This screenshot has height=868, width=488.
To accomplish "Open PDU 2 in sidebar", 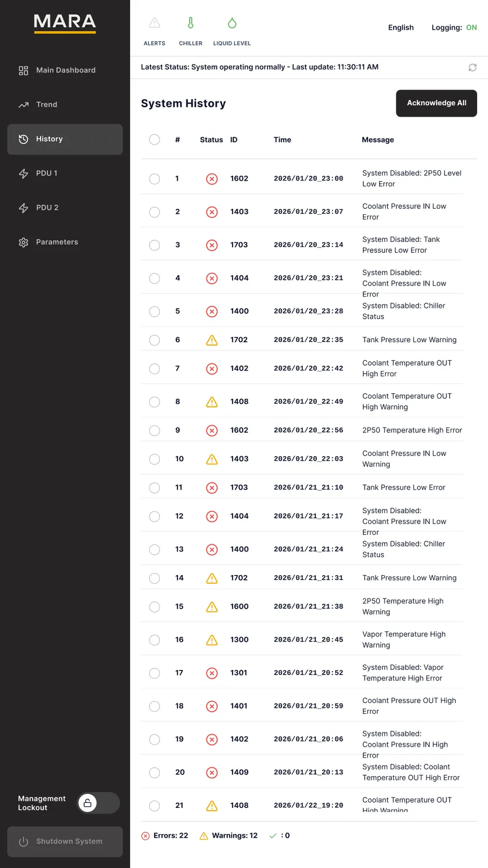I will pyautogui.click(x=65, y=208).
